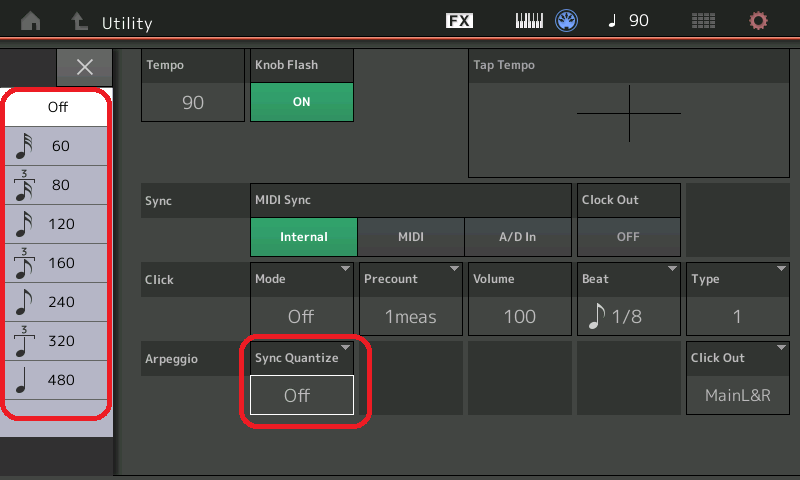
Task: Toggle Knob Flash ON switch
Action: pos(301,102)
